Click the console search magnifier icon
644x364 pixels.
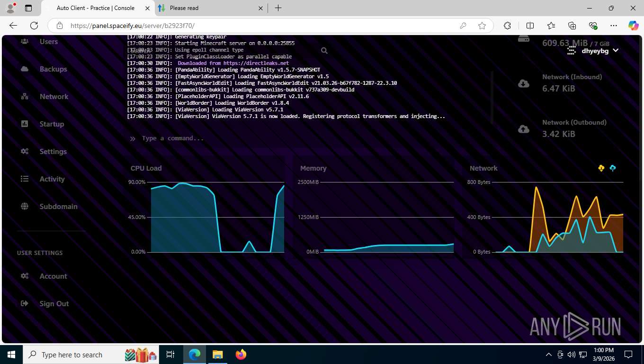click(324, 51)
